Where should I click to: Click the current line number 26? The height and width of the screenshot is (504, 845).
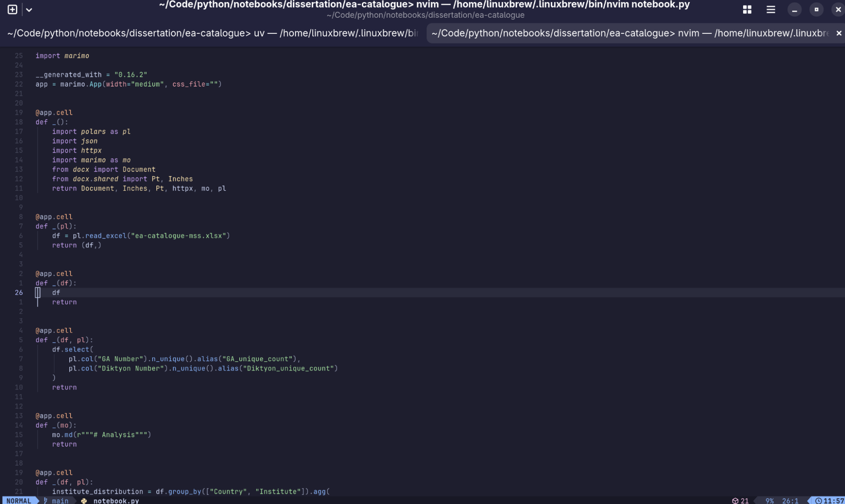19,292
